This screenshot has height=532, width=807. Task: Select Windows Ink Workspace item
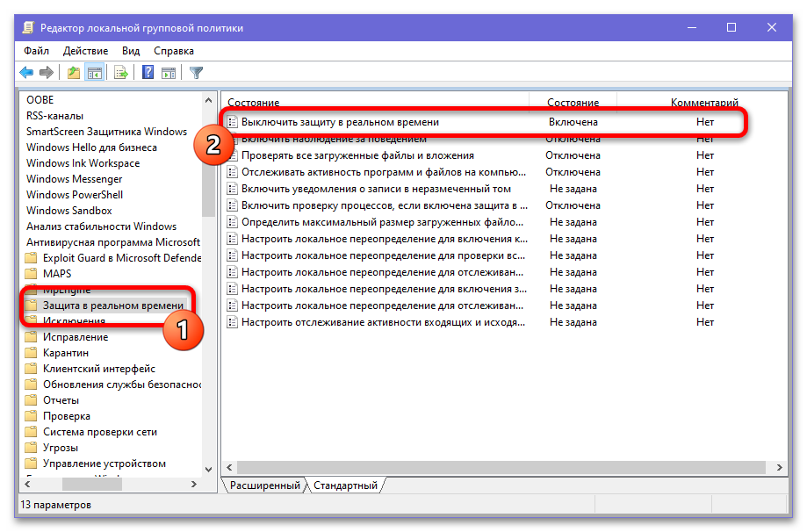[x=83, y=163]
